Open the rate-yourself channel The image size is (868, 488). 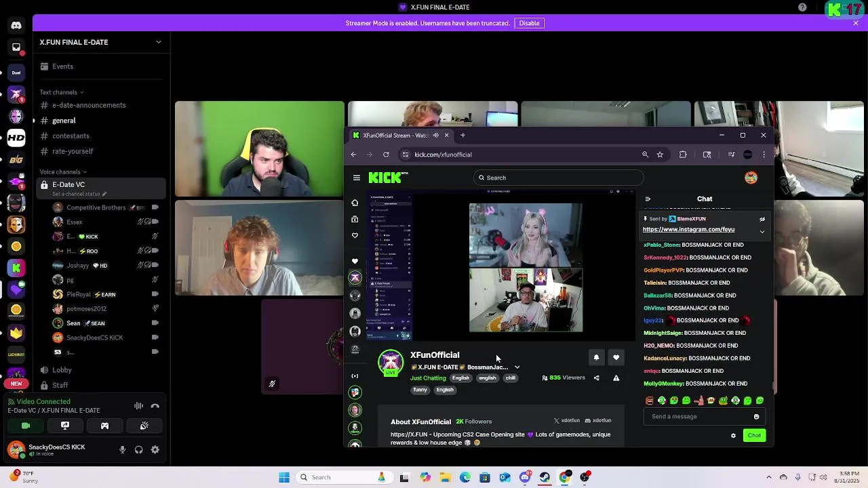[x=100, y=151]
